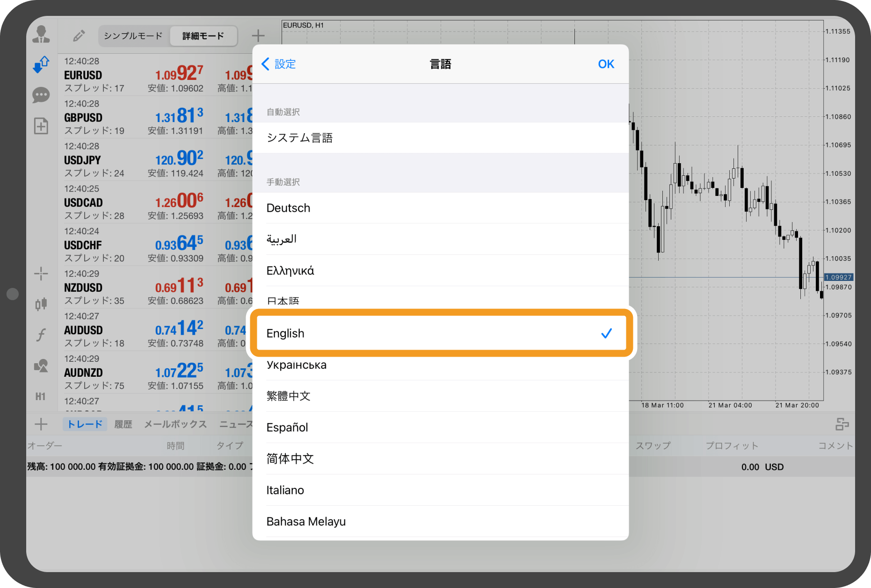Image resolution: width=871 pixels, height=588 pixels.
Task: Switch to the 履歴 tab
Action: click(x=123, y=424)
